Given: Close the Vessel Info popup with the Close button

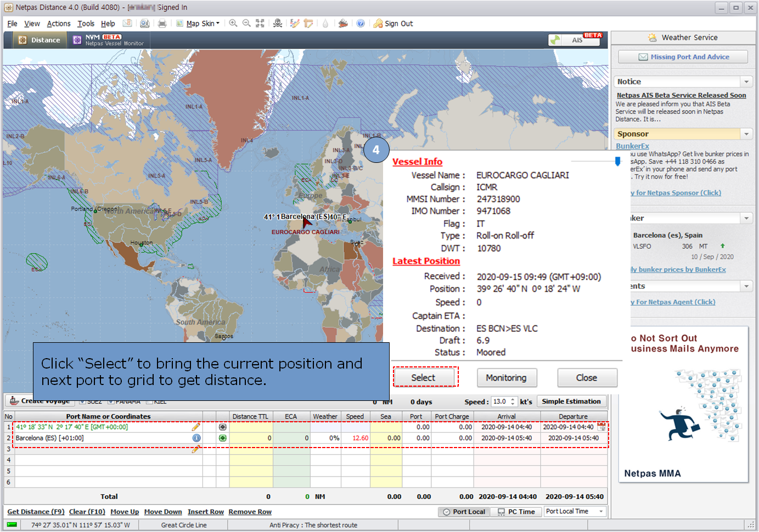Looking at the screenshot, I should coord(587,378).
